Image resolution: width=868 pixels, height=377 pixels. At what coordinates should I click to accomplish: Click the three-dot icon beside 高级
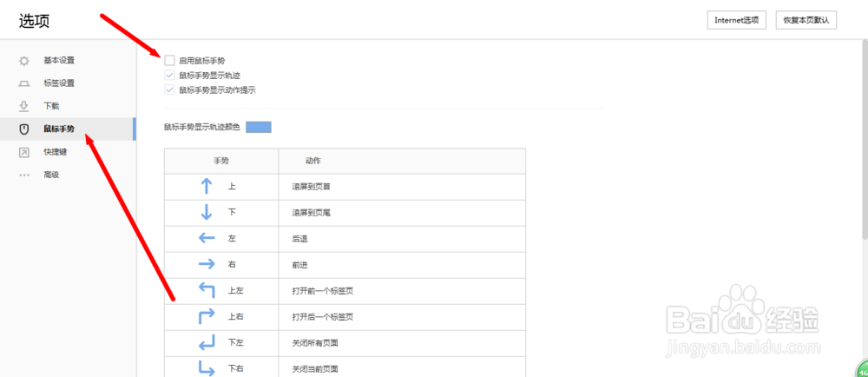pos(23,175)
